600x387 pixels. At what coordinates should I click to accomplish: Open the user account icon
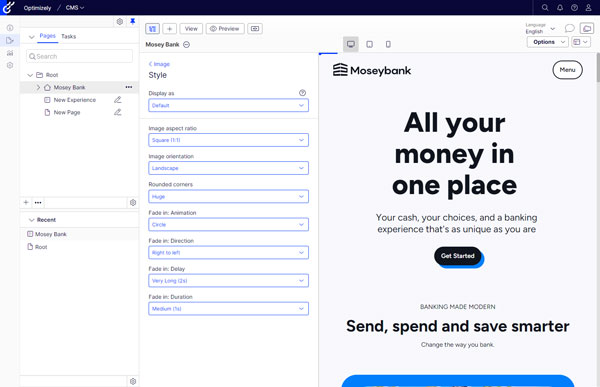pos(589,7)
